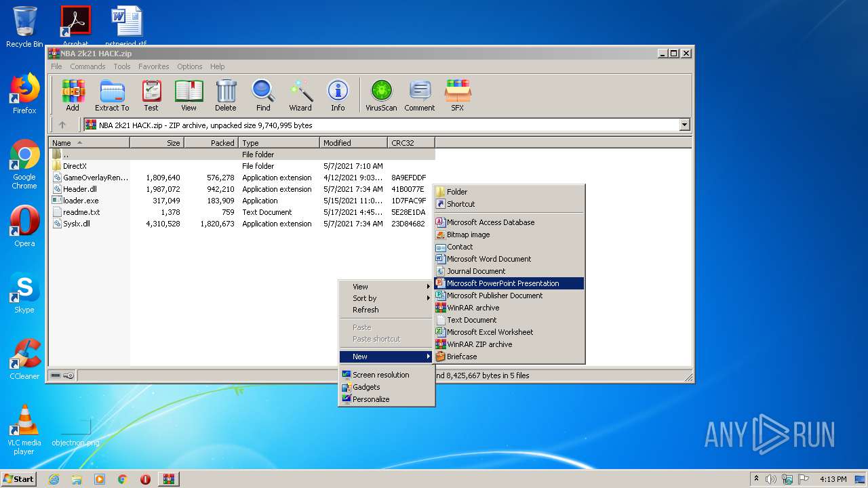Open the Favorites menu
868x488 pixels.
pyautogui.click(x=154, y=66)
